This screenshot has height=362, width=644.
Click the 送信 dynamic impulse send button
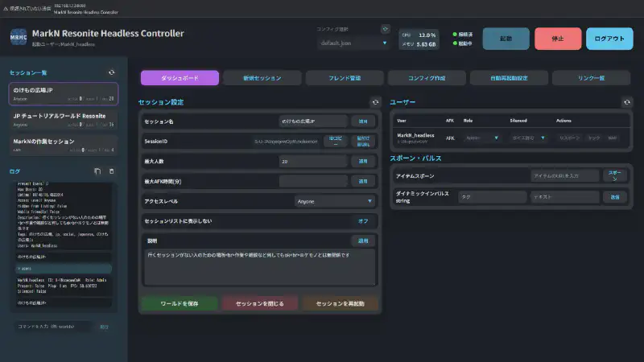coord(614,197)
